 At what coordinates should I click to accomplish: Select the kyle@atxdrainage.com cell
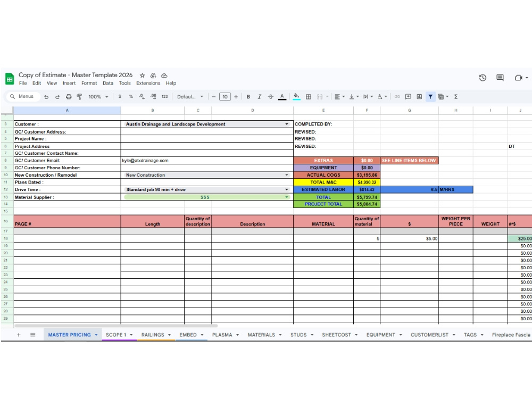pyautogui.click(x=207, y=161)
